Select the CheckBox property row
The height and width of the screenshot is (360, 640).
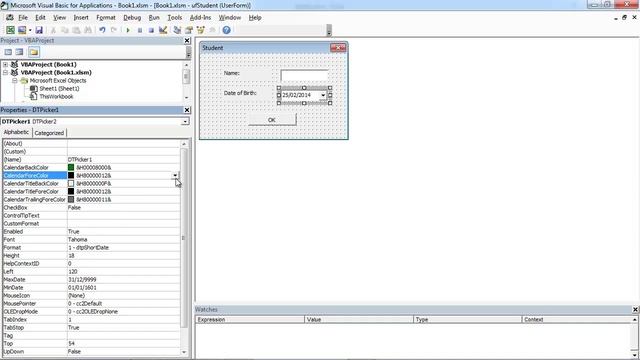click(x=91, y=208)
